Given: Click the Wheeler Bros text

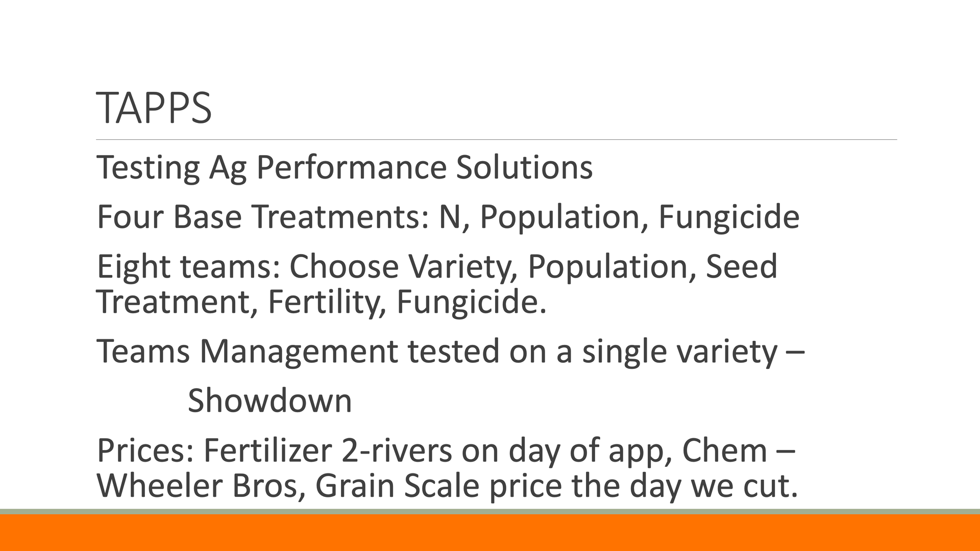Looking at the screenshot, I should [197, 485].
